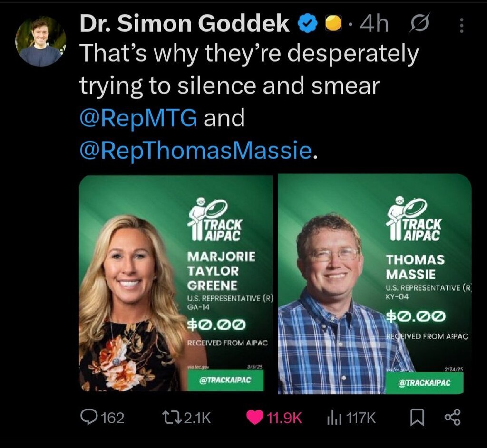The width and height of the screenshot is (487, 448).
Task: Click the 11.9K likes count
Action: (x=284, y=418)
